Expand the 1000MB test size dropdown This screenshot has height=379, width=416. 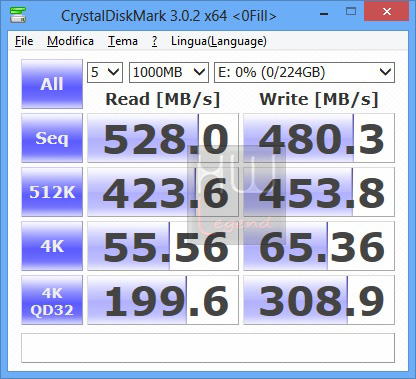point(169,72)
